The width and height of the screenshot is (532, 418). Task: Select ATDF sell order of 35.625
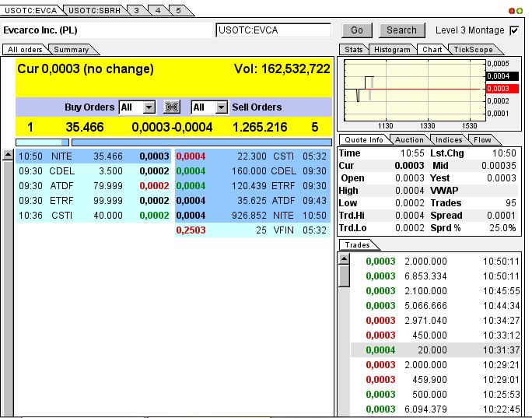pyautogui.click(x=253, y=201)
